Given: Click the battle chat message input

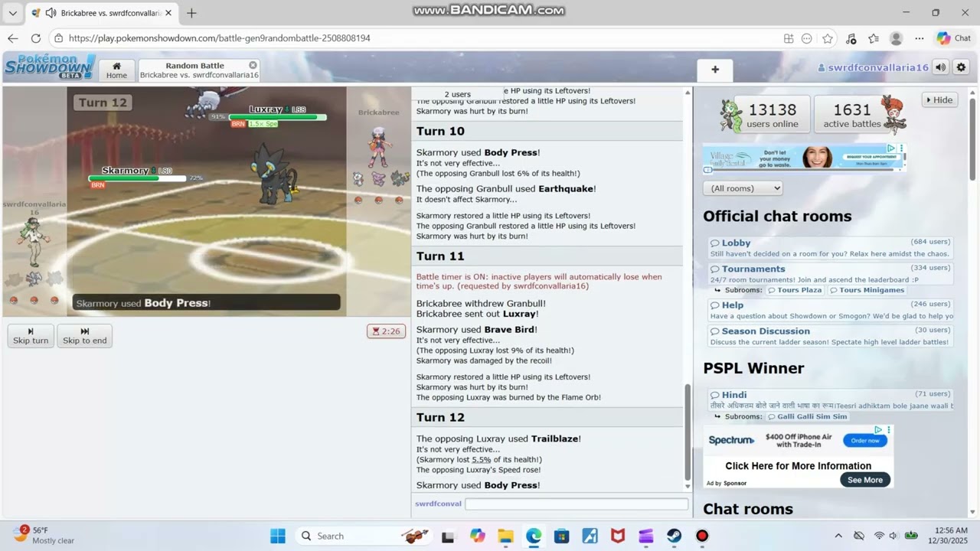Looking at the screenshot, I should tap(577, 504).
